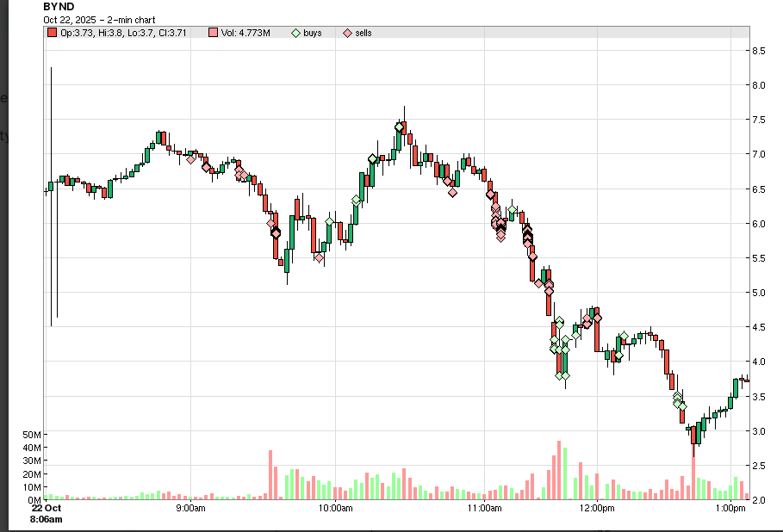This screenshot has width=783, height=532.
Task: Click the 10:00am time axis label
Action: [336, 508]
